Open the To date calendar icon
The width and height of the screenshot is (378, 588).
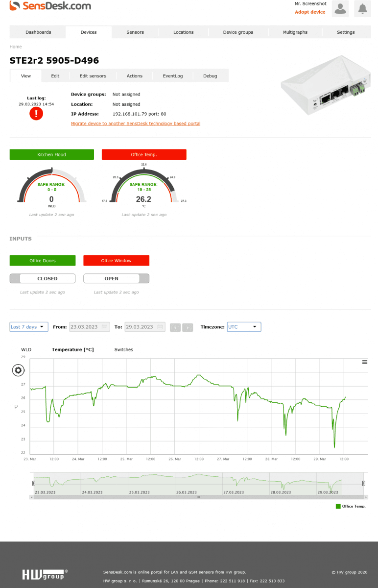160,327
